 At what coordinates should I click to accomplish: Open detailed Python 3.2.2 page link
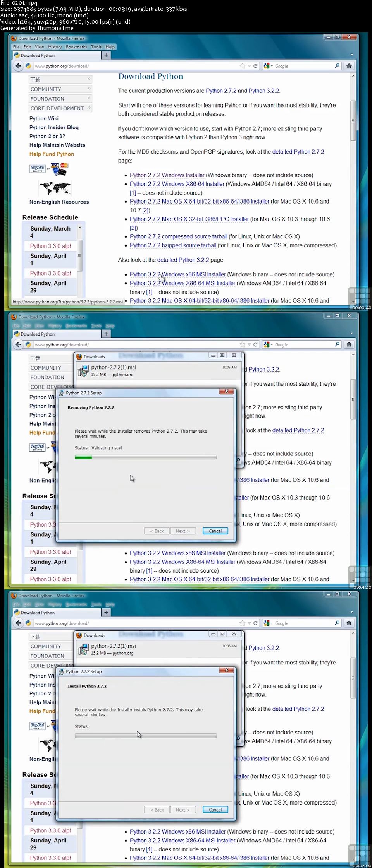pyautogui.click(x=183, y=260)
